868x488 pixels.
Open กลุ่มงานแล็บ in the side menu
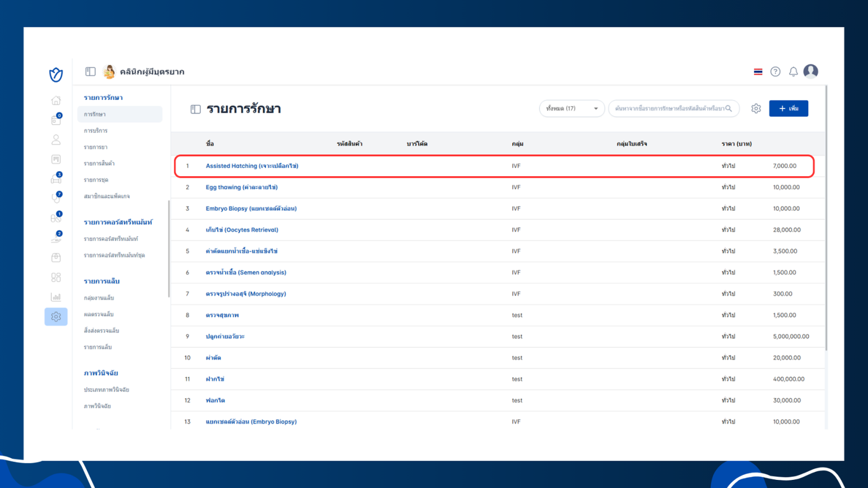(x=99, y=298)
